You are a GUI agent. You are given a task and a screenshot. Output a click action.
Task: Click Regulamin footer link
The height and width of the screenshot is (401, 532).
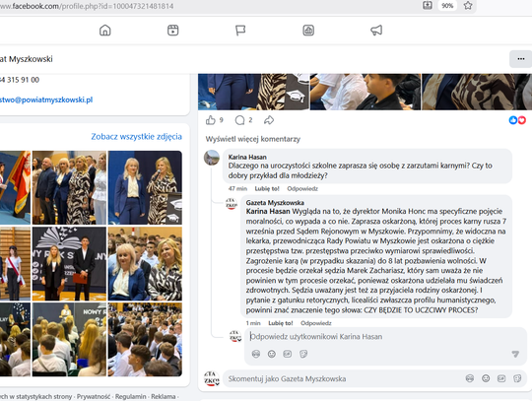pos(131,397)
